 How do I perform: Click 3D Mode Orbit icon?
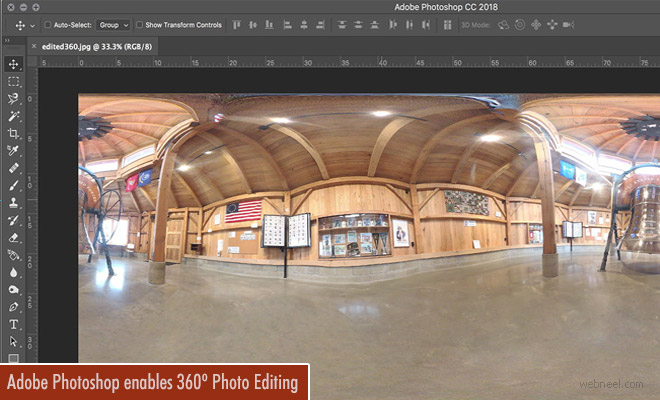pyautogui.click(x=503, y=25)
